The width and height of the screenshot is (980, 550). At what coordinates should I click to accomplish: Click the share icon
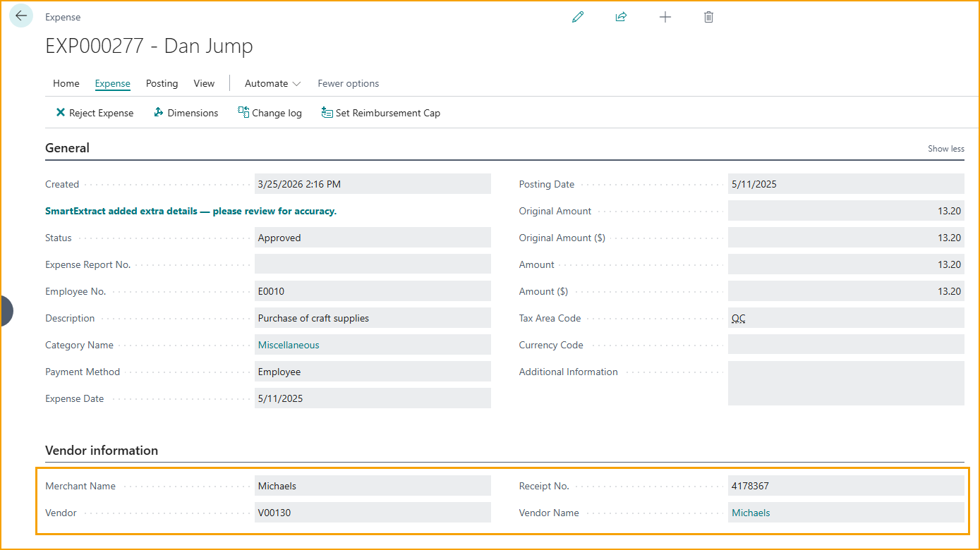click(621, 17)
